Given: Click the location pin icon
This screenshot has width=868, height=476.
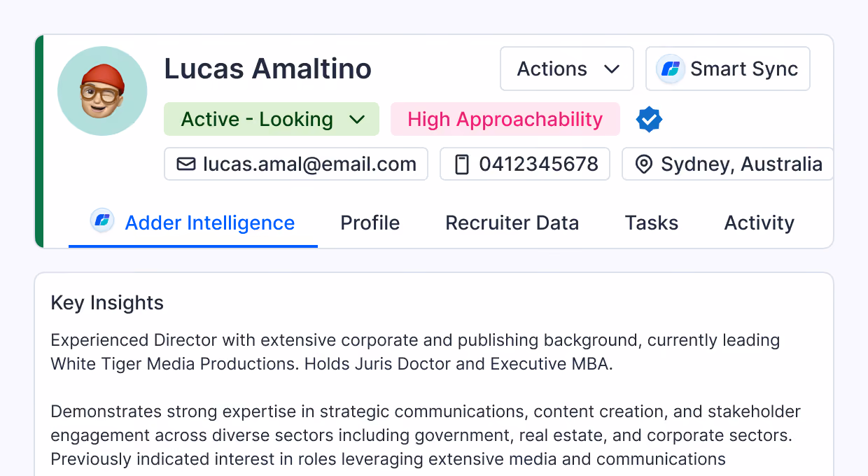Looking at the screenshot, I should pyautogui.click(x=643, y=164).
